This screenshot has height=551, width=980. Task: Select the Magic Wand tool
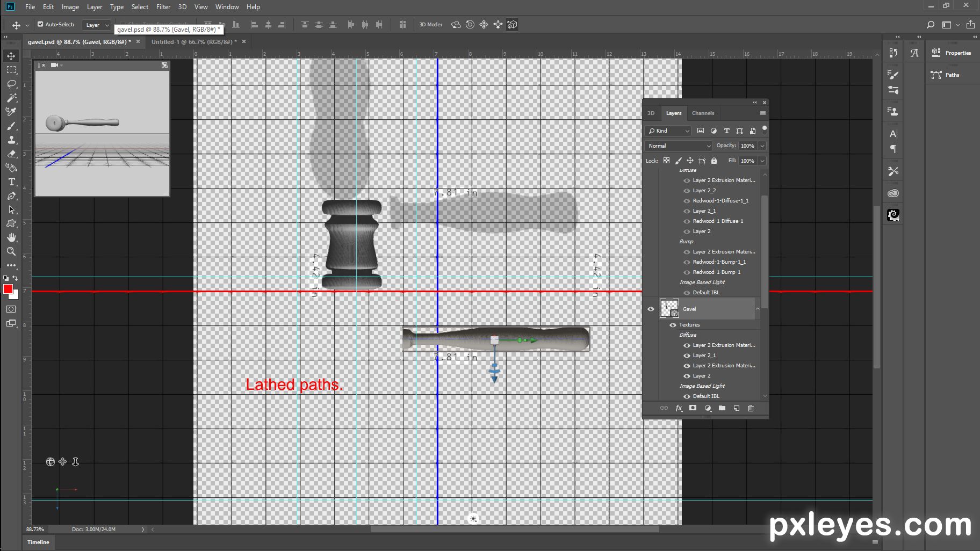[11, 98]
